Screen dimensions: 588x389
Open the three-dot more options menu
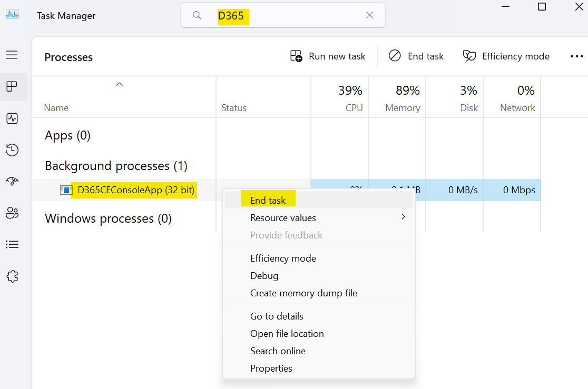(x=576, y=56)
